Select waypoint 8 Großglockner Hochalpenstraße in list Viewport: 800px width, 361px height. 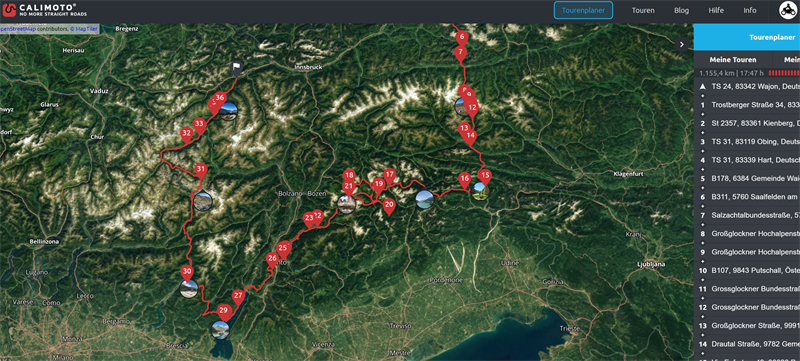(x=747, y=234)
